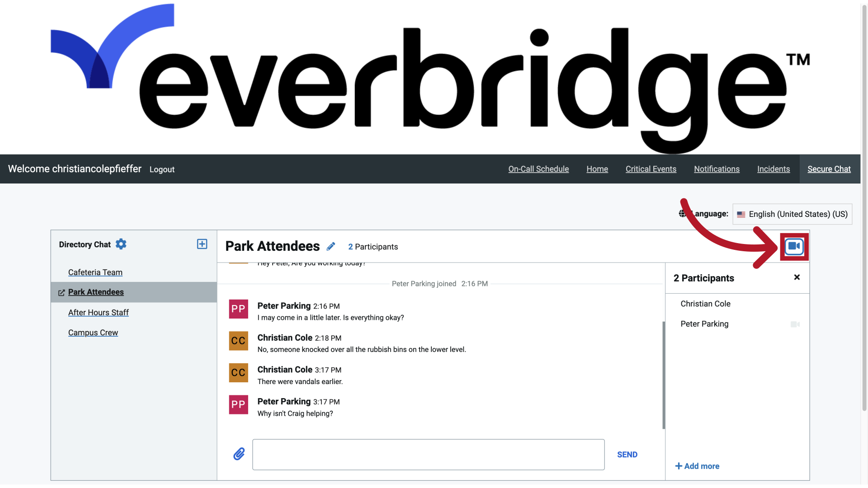
Task: Edit the Park Attendees chat name
Action: 331,246
